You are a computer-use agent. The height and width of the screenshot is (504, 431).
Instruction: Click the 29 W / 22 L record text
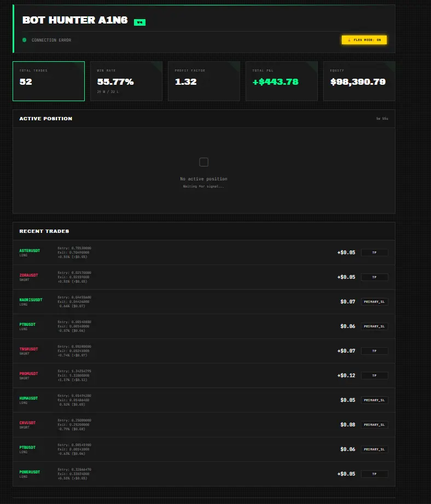coord(108,92)
